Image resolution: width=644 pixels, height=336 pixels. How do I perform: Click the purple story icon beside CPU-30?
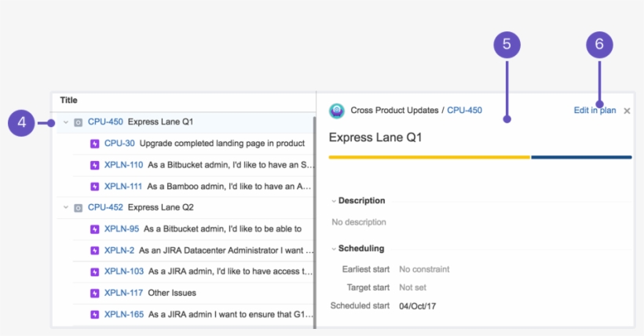(94, 144)
